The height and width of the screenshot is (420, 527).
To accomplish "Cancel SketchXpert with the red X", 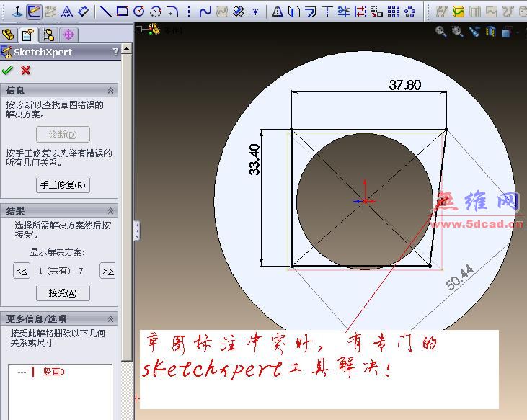I will click(x=25, y=71).
